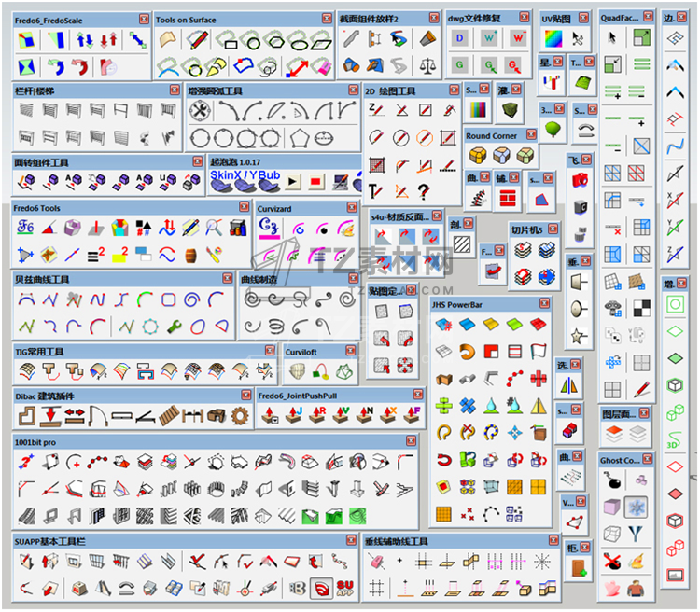Click the red SketchUp S logo in SUAPP toolbar
Image resolution: width=700 pixels, height=612 pixels.
pyautogui.click(x=321, y=589)
